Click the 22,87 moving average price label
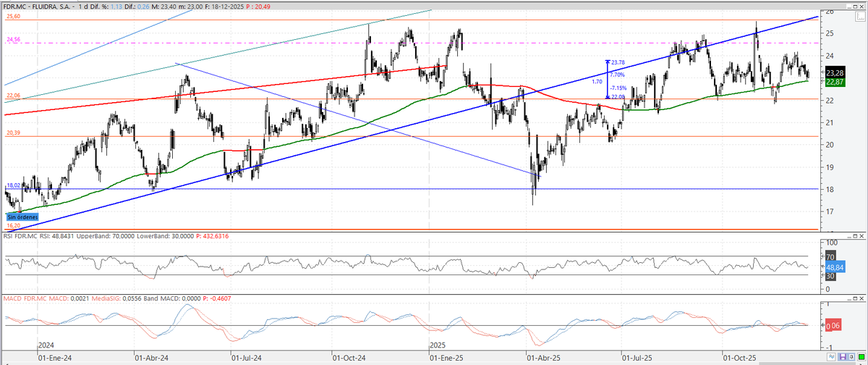The image size is (868, 365). coord(834,83)
